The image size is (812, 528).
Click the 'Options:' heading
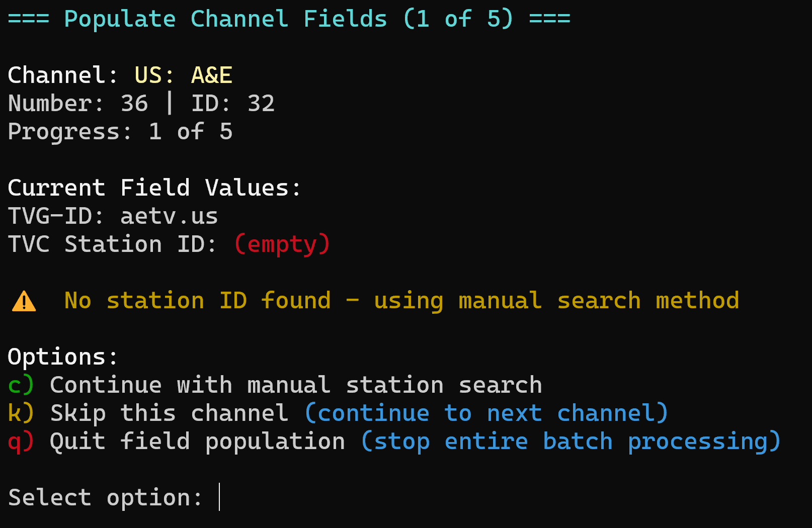[x=63, y=357]
